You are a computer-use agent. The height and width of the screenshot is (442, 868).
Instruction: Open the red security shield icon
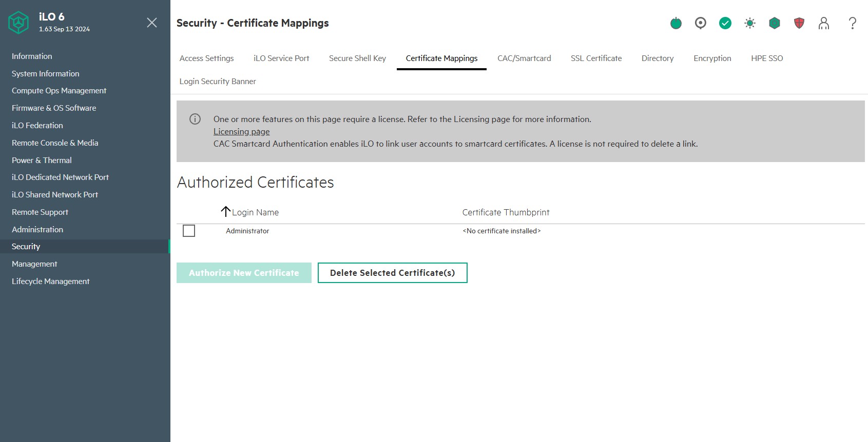(799, 23)
